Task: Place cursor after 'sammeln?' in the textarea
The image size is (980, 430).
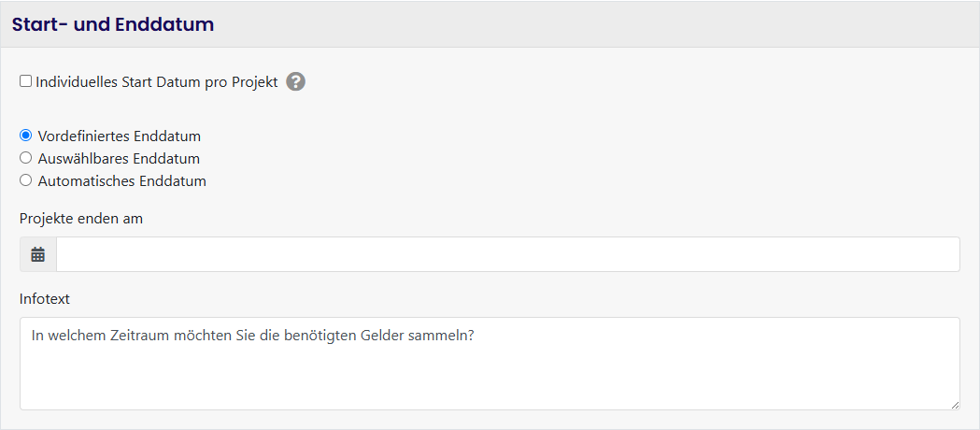Action: [476, 336]
